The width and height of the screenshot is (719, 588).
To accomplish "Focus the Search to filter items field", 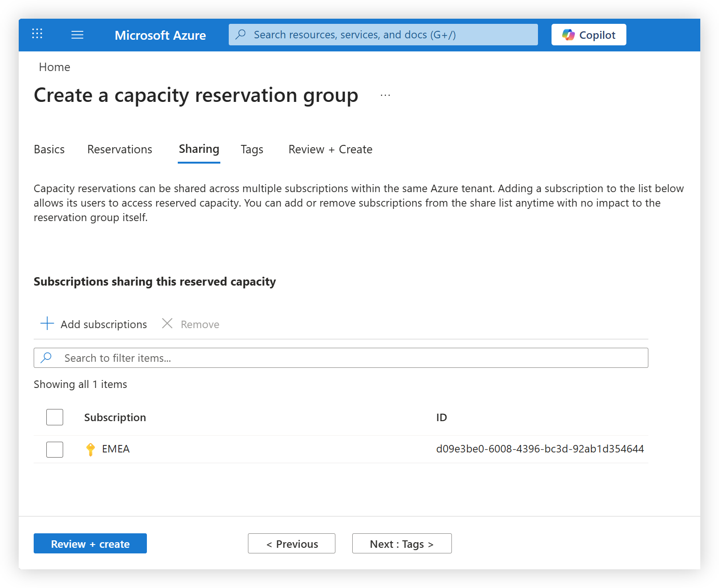I will 341,358.
